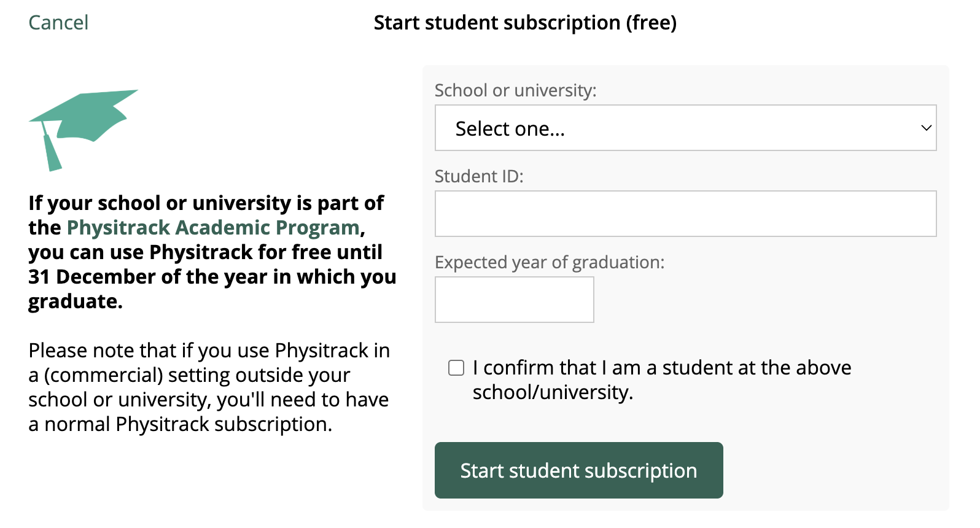Click the "Select one..." placeholder text
This screenshot has width=980, height=528.
coord(510,129)
